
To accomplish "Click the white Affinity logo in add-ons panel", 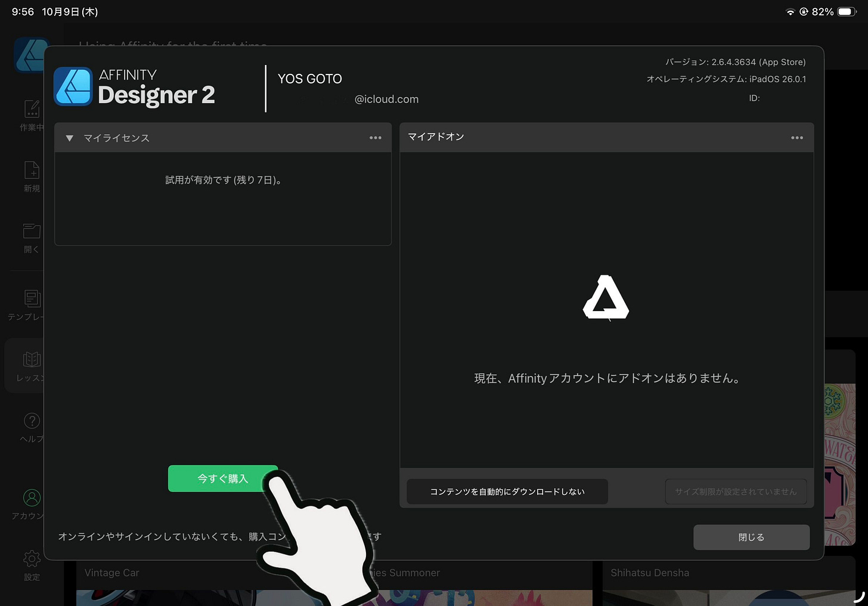I will (x=606, y=297).
